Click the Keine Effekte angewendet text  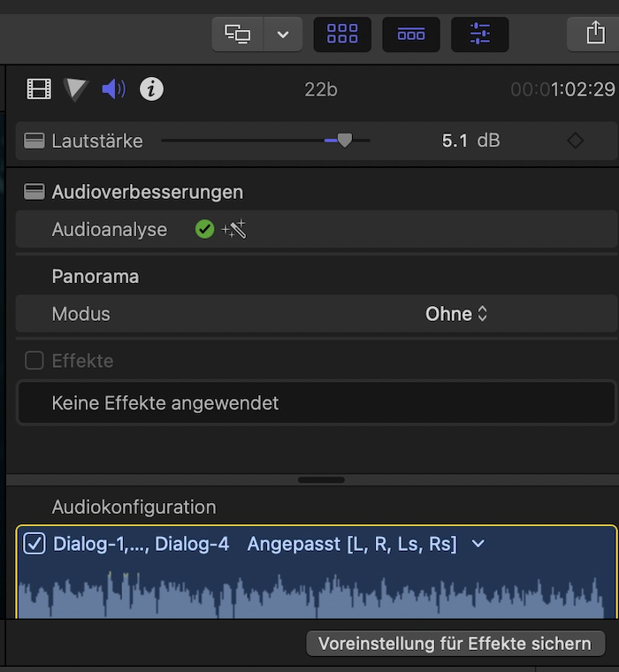click(165, 403)
